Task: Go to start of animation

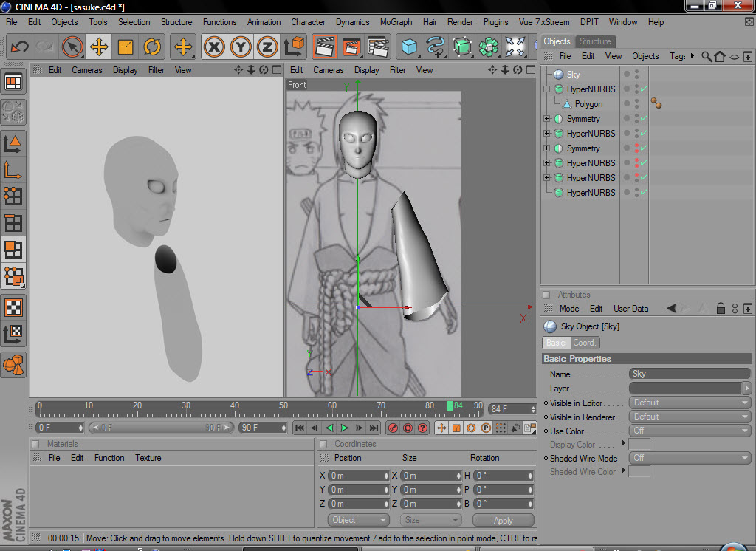Action: [300, 428]
